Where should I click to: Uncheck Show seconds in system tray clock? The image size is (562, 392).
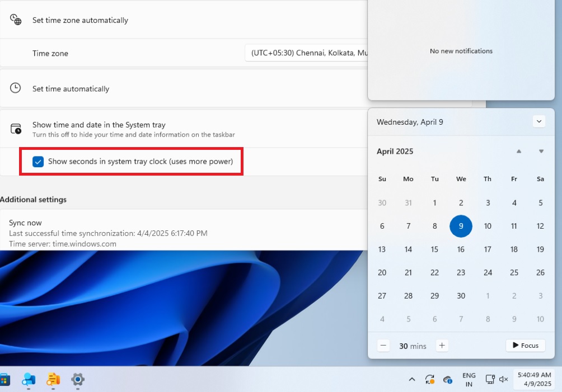click(x=38, y=162)
